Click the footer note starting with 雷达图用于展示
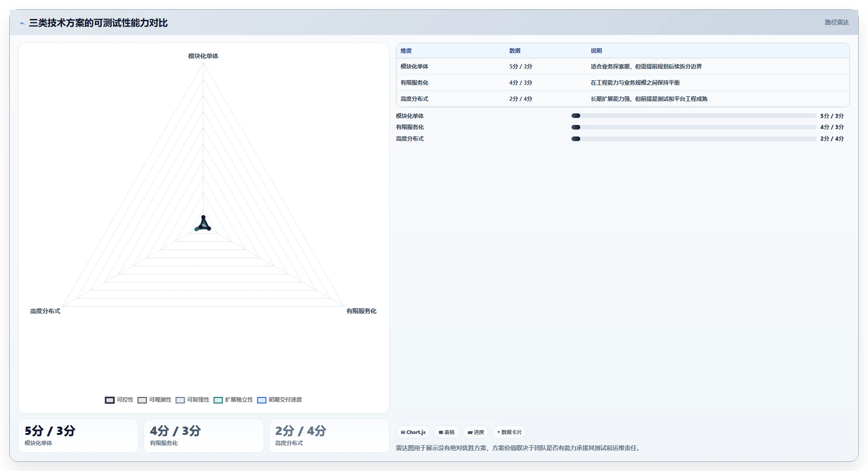868x471 pixels. 519,448
